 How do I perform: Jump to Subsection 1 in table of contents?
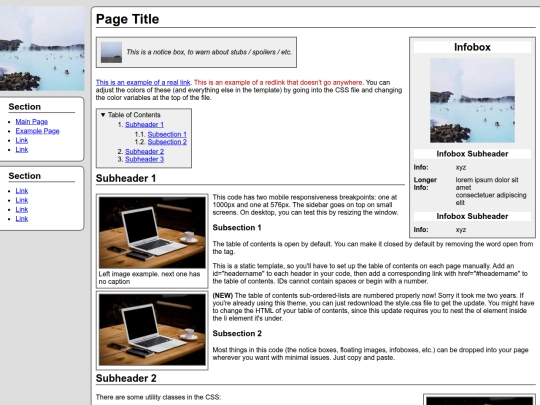[167, 134]
